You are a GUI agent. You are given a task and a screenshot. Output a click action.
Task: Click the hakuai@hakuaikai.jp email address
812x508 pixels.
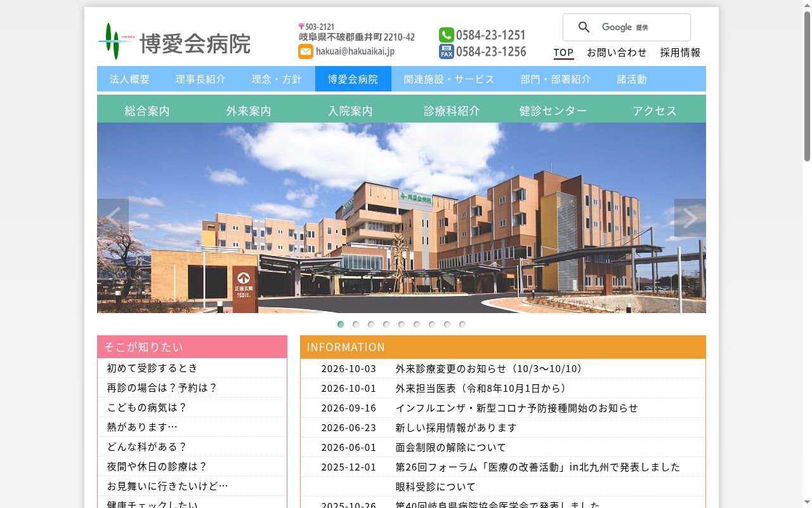(355, 51)
